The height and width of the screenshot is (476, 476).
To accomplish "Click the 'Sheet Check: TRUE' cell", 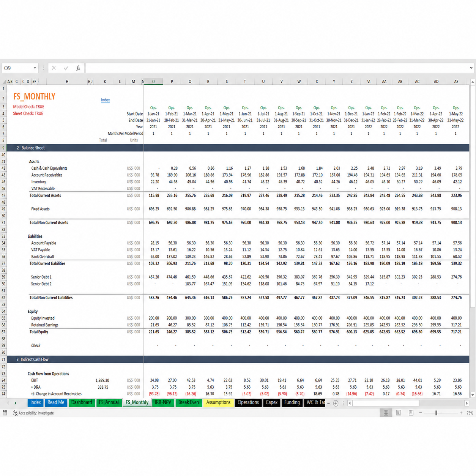I will coord(28,113).
